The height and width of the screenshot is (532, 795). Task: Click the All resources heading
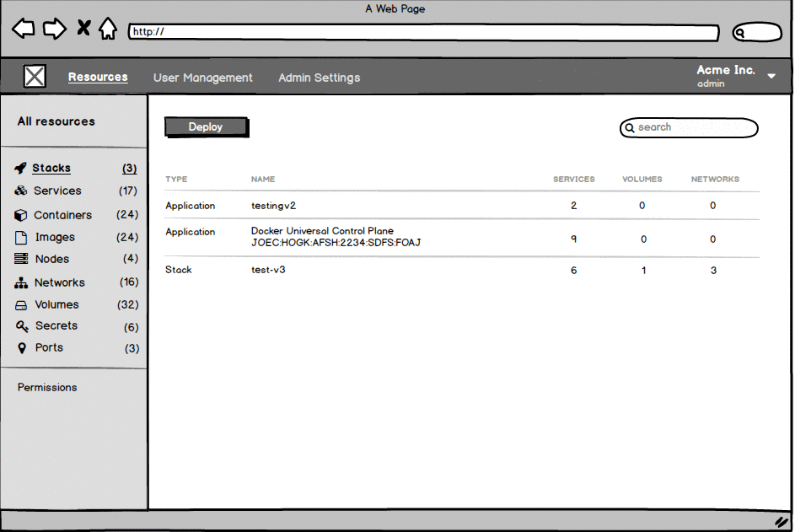point(56,121)
